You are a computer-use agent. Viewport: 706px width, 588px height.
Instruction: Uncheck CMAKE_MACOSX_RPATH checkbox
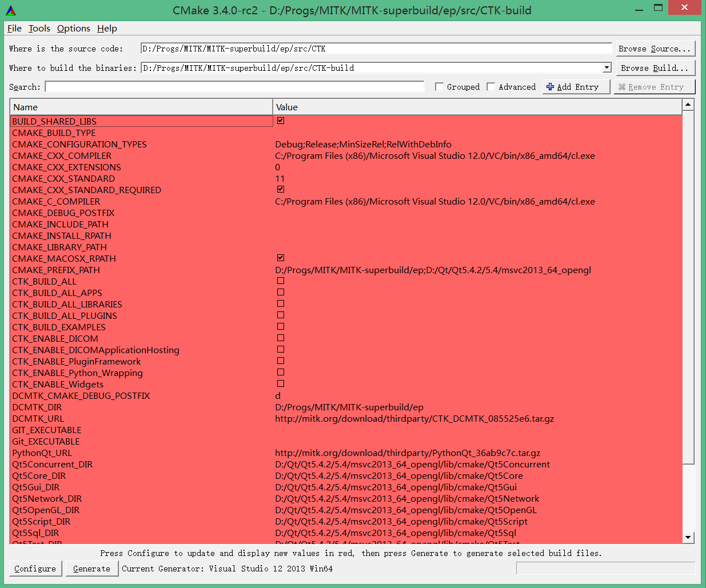[281, 258]
